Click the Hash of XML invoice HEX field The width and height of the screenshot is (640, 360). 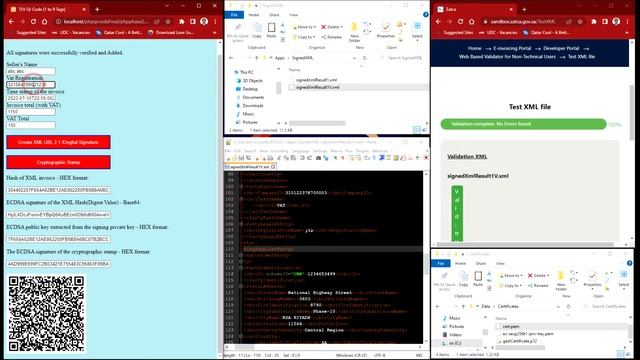[x=58, y=190]
